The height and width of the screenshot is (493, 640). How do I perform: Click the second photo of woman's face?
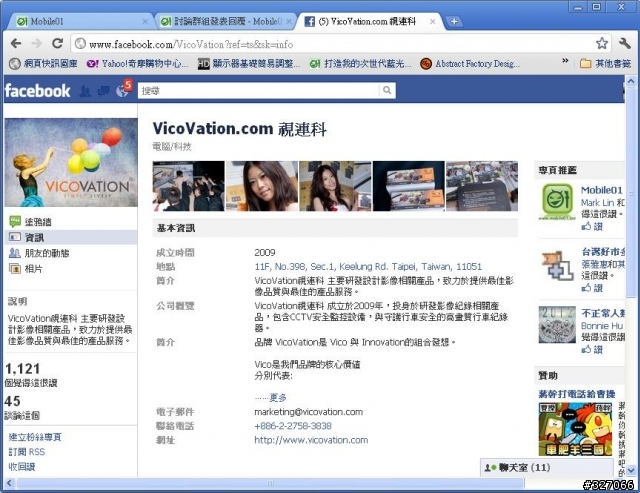(x=262, y=186)
